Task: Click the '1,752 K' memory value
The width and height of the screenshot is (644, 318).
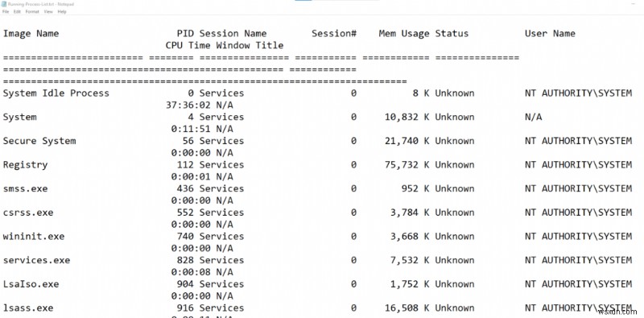Action: click(x=410, y=284)
